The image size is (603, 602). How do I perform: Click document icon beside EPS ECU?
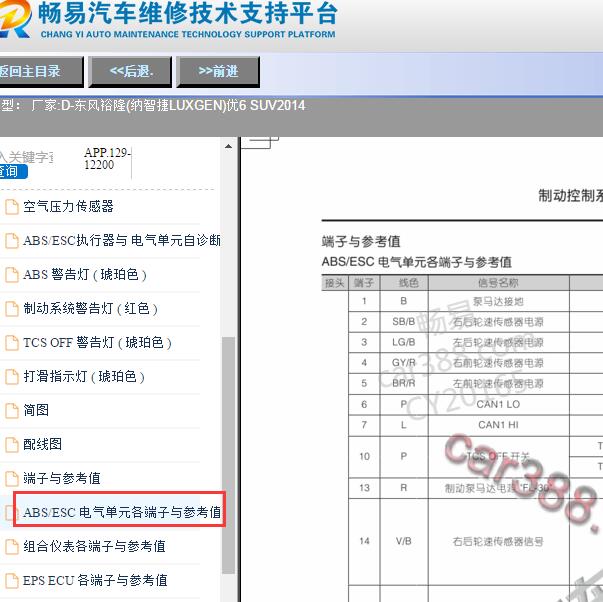[12, 580]
